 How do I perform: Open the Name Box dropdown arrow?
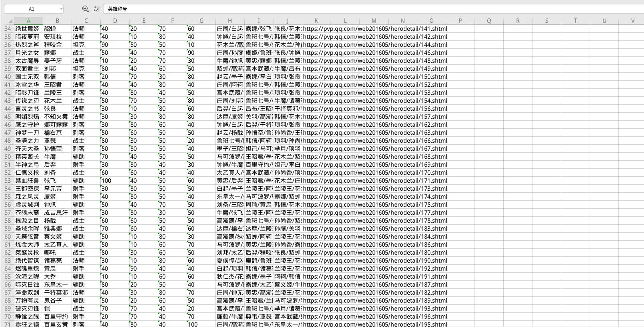[61, 9]
